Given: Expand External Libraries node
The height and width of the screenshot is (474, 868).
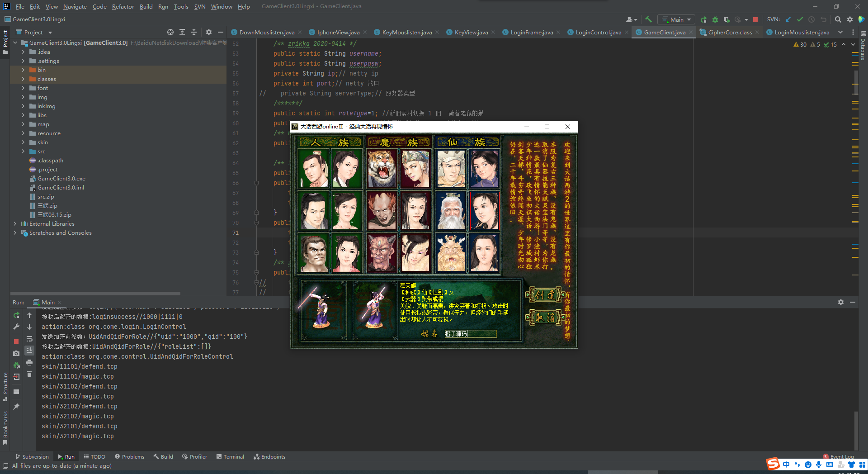Looking at the screenshot, I should coord(15,224).
